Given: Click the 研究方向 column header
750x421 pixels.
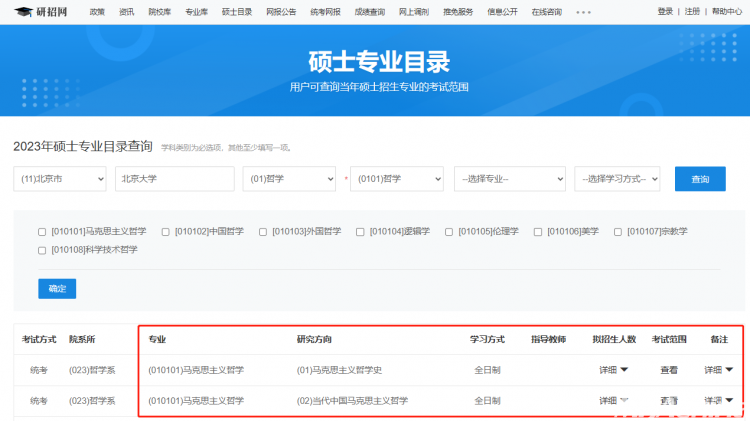Looking at the screenshot, I should 314,339.
